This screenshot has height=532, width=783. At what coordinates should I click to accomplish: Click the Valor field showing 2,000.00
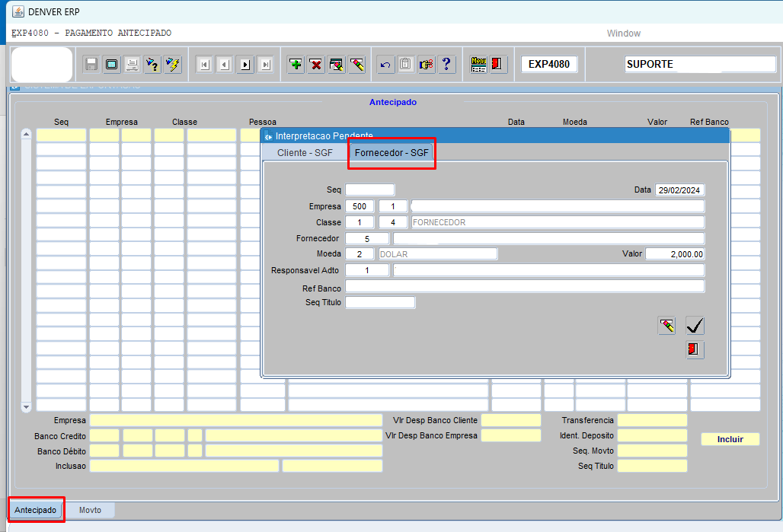pyautogui.click(x=675, y=254)
